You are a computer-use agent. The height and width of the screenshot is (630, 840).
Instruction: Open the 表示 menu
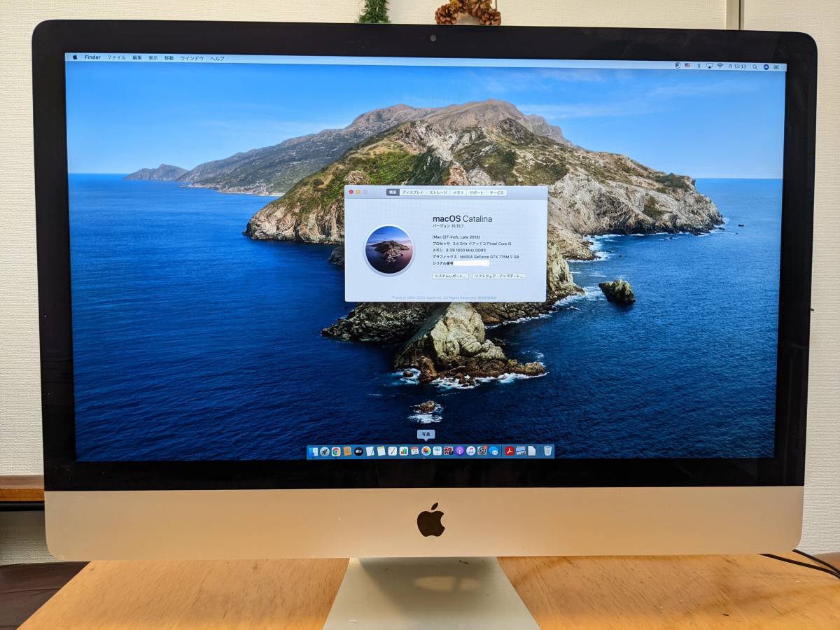tap(153, 58)
